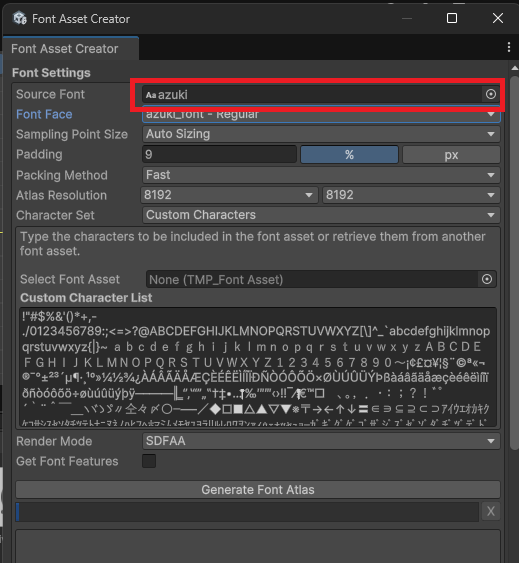This screenshot has width=519, height=563.
Task: Click the Generate Font Atlas button
Action: [x=258, y=490]
